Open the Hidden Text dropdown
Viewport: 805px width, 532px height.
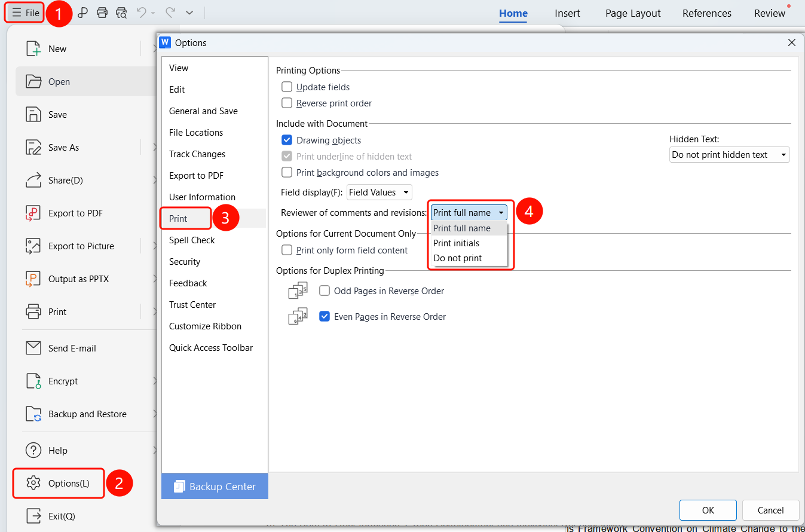click(730, 155)
